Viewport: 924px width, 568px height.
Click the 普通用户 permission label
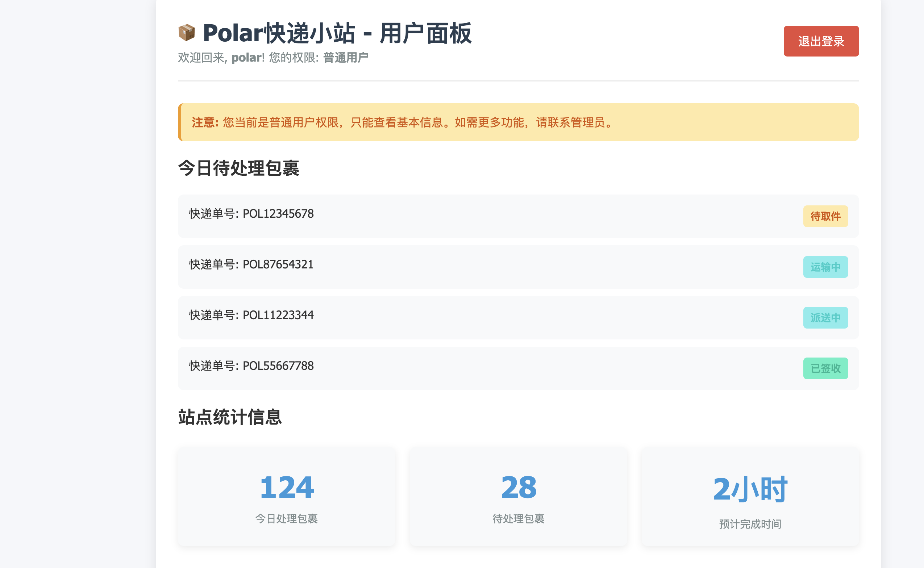[x=346, y=58]
